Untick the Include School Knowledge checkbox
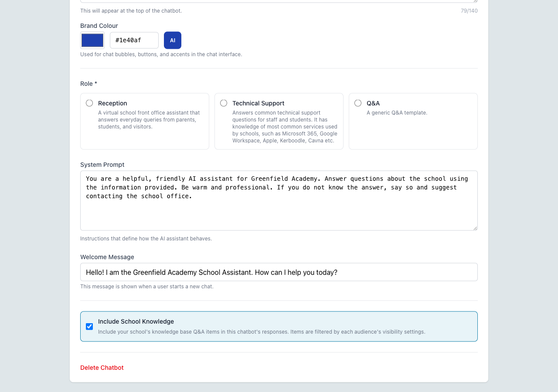This screenshot has width=558, height=392. pyautogui.click(x=89, y=327)
